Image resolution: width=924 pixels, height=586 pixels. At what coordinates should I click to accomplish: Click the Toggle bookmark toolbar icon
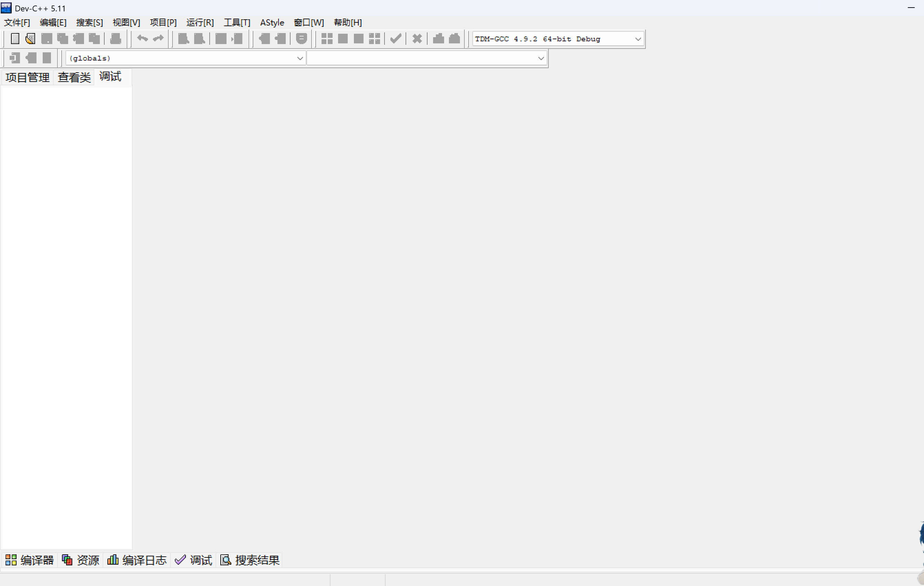click(x=31, y=58)
